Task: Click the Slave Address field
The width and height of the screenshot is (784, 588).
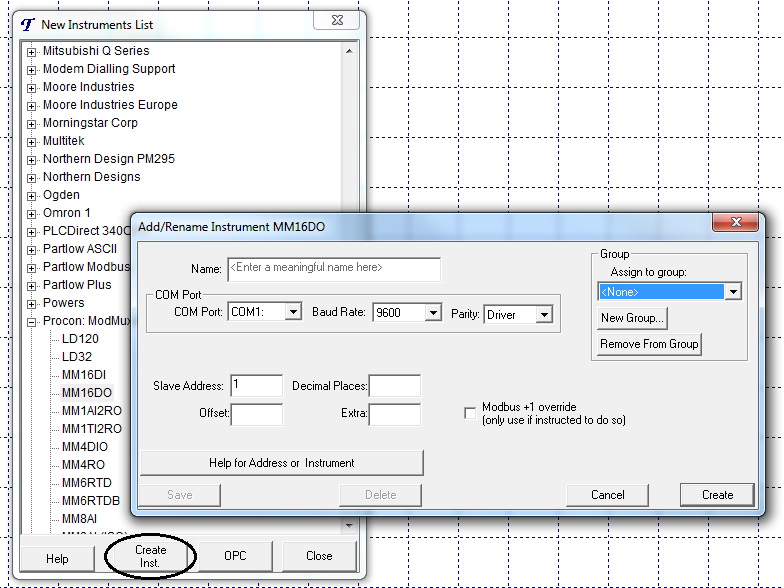Action: click(256, 385)
